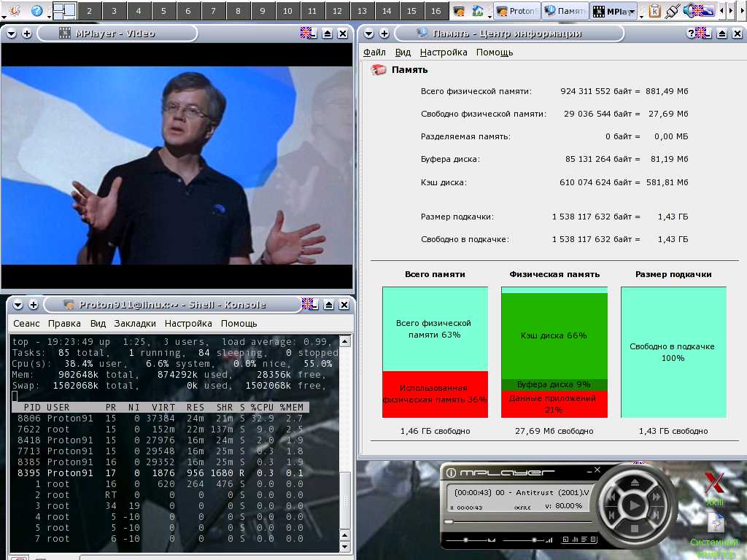
Task: Toggle sticky (+) on the Память window
Action: [384, 34]
